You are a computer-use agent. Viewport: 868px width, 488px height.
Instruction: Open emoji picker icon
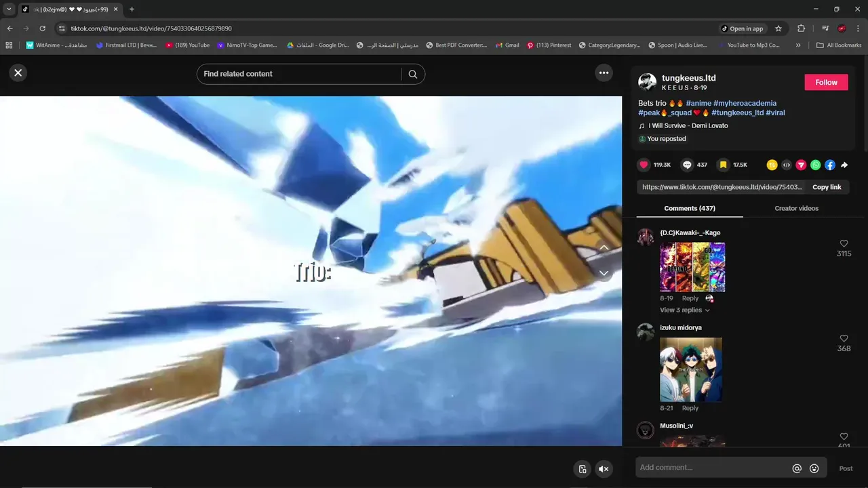point(814,468)
